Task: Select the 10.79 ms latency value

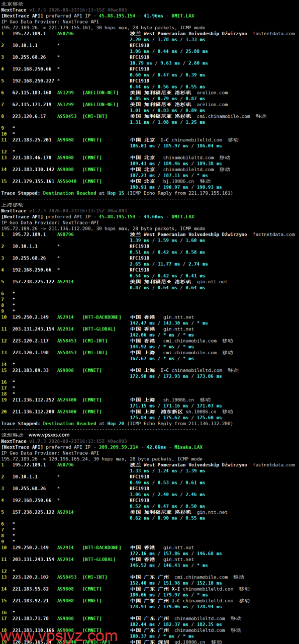Action: coord(140,63)
